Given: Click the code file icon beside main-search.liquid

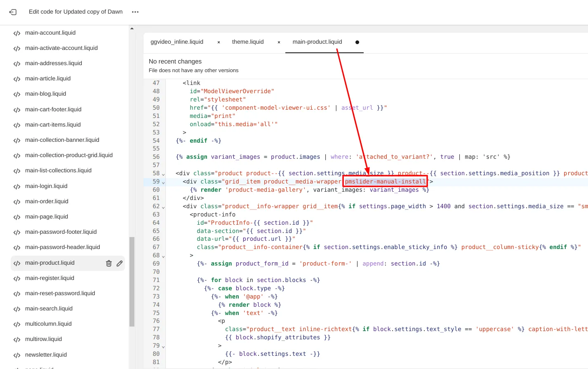Looking at the screenshot, I should tap(16, 308).
